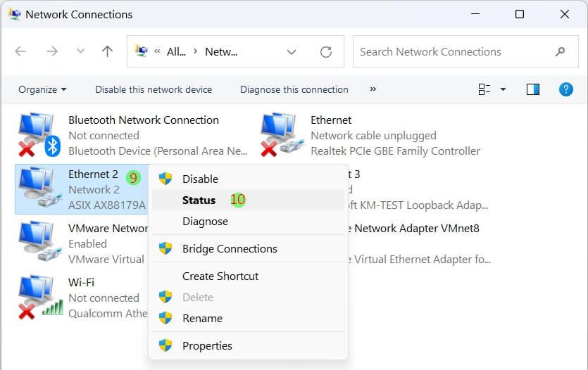Expand the address bar history dropdown
Image resolution: width=588 pixels, height=370 pixels.
pyautogui.click(x=292, y=51)
